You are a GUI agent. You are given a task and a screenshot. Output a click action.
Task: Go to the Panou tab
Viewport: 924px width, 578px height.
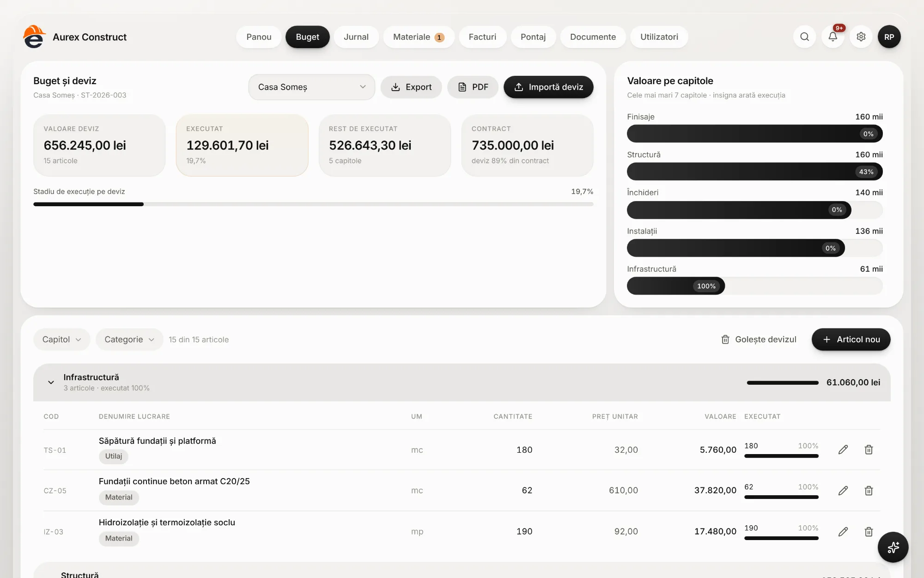pos(259,37)
